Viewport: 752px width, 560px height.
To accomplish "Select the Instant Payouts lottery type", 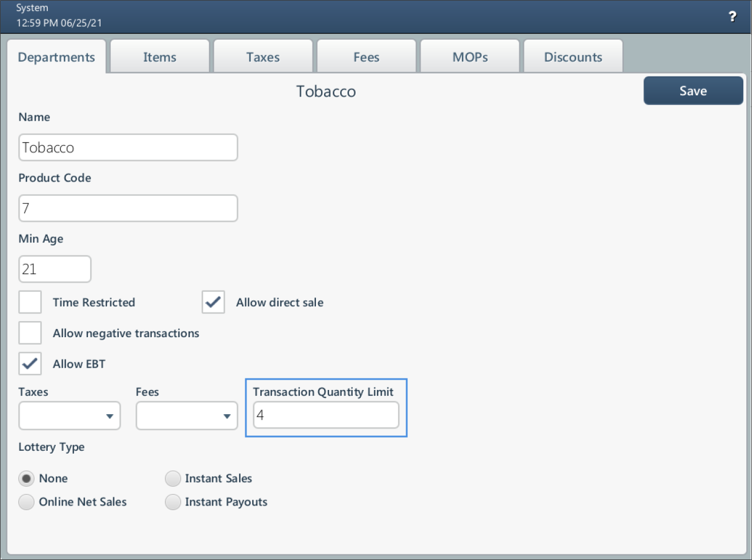I will tap(173, 501).
